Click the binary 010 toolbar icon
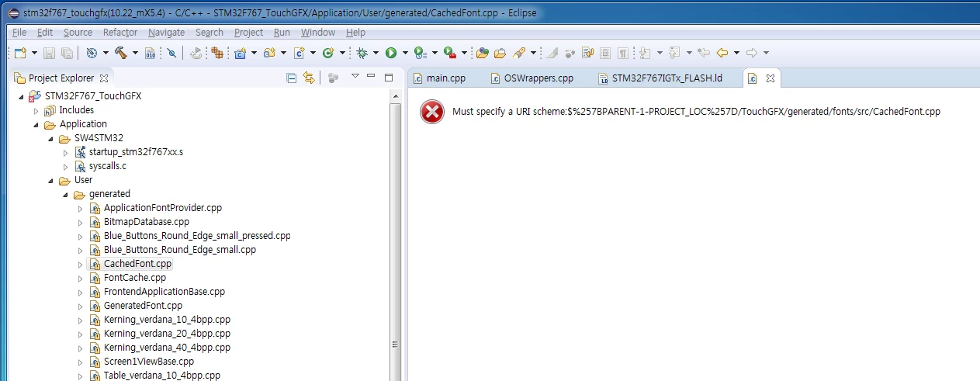 click(151, 53)
